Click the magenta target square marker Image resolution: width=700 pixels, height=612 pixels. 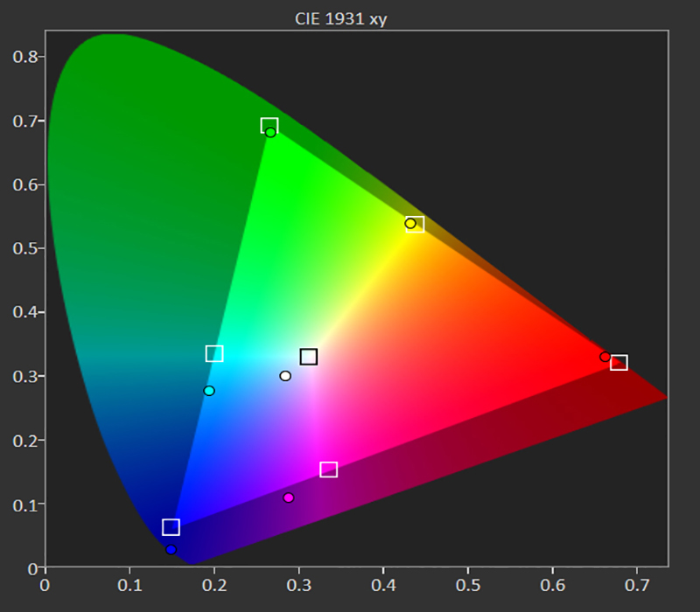pos(329,469)
